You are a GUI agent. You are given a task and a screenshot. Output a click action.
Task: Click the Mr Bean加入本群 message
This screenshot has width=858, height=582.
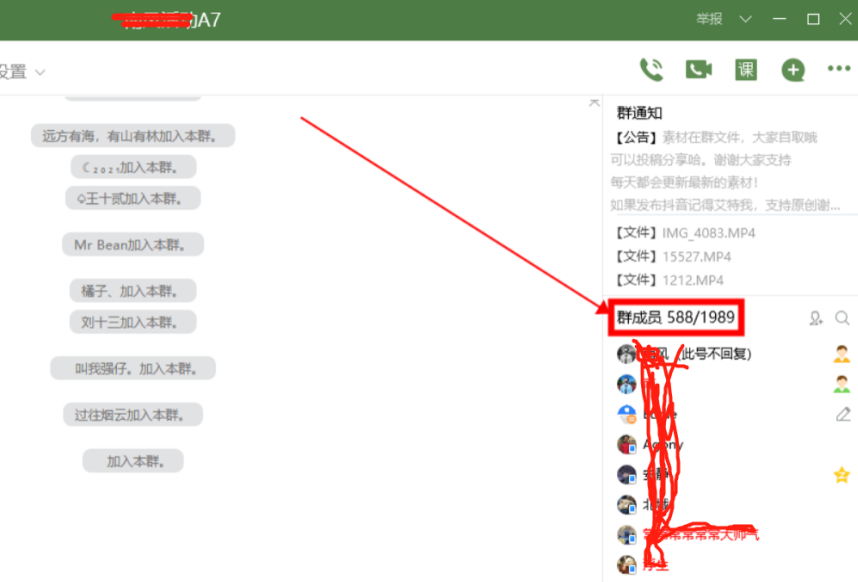pos(133,245)
